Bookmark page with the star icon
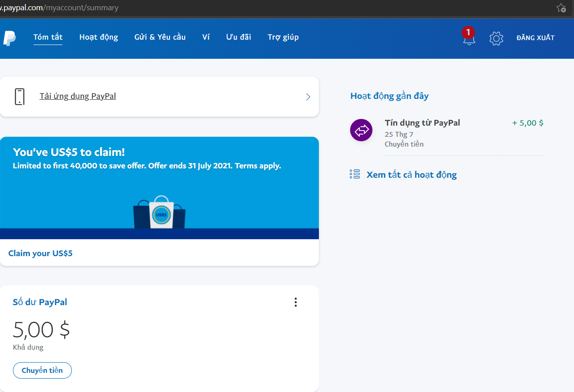Image resolution: width=574 pixels, height=392 pixels. pos(561,8)
